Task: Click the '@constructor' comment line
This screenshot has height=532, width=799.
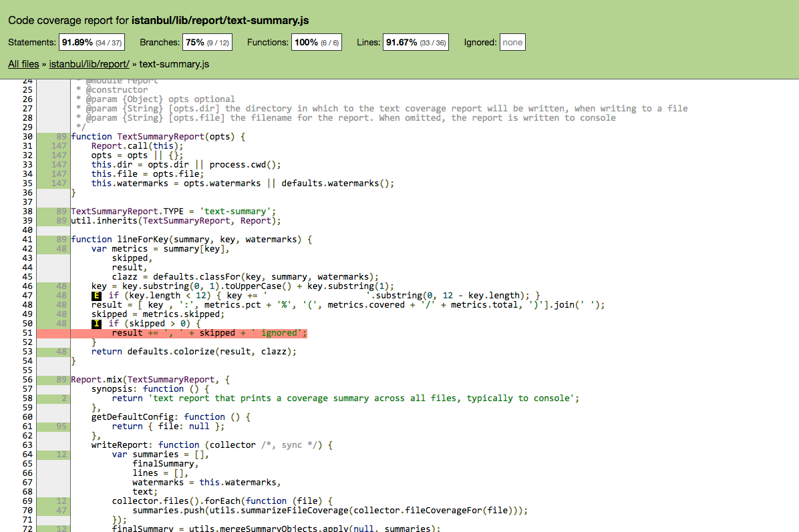Action: pyautogui.click(x=112, y=90)
